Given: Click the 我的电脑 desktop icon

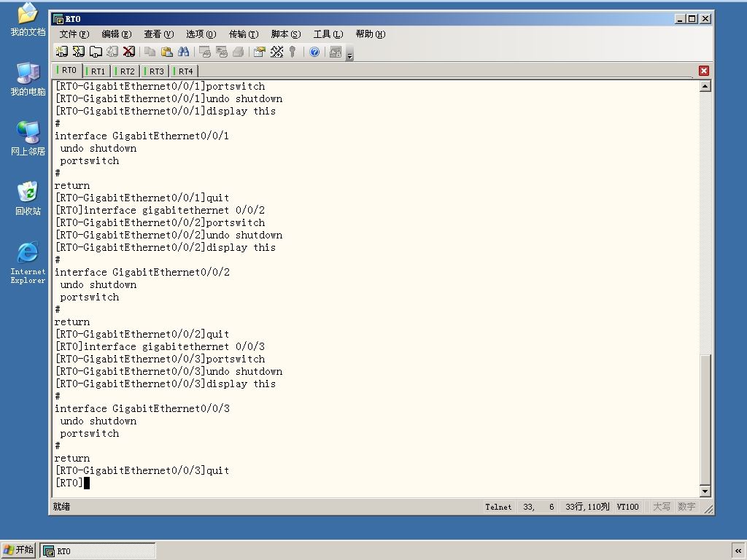Looking at the screenshot, I should pyautogui.click(x=28, y=79).
